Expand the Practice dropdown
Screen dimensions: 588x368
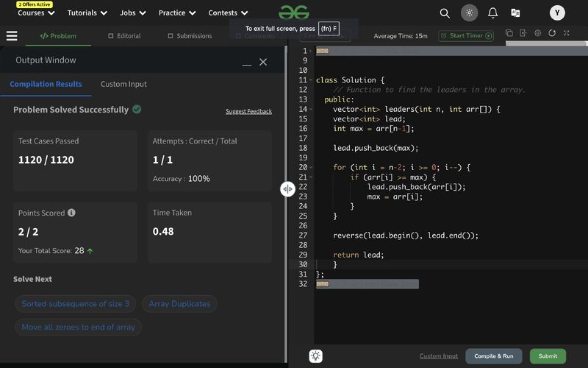[177, 13]
